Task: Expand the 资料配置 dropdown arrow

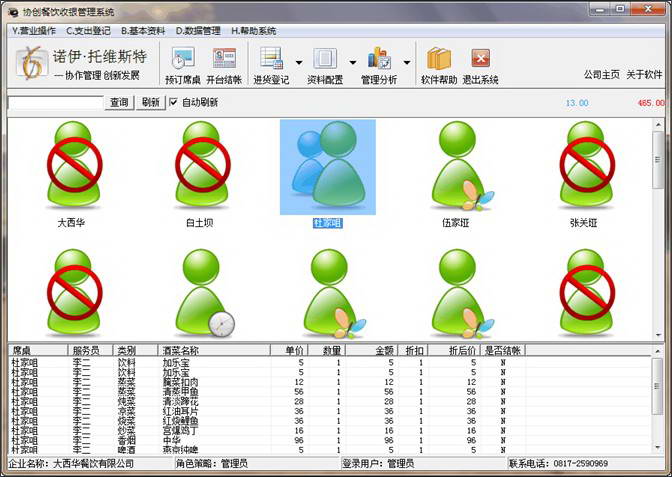Action: coord(353,63)
